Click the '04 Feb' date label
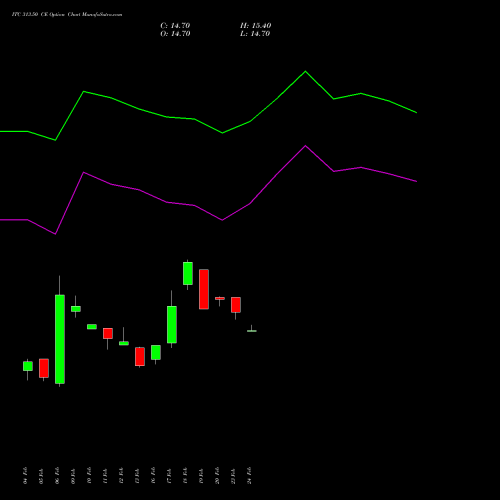This screenshot has height=500, width=500. pos(25,475)
